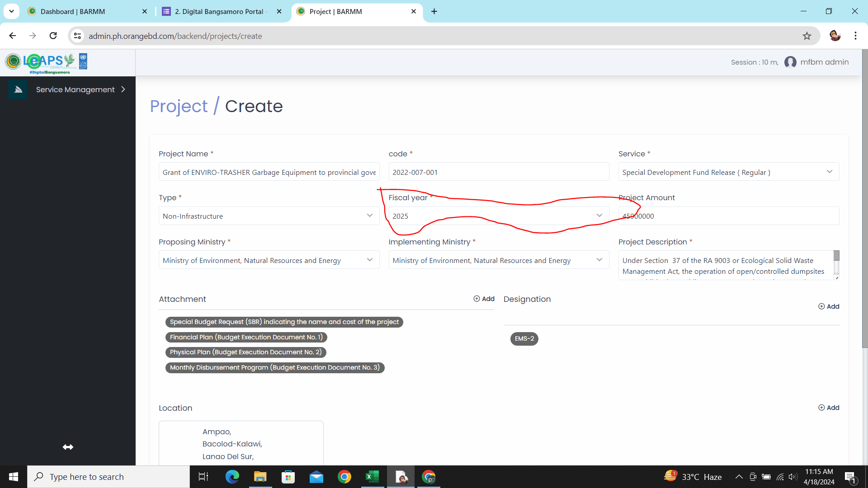Click the Project Amount input field
Image resolution: width=868 pixels, height=488 pixels.
coord(729,216)
